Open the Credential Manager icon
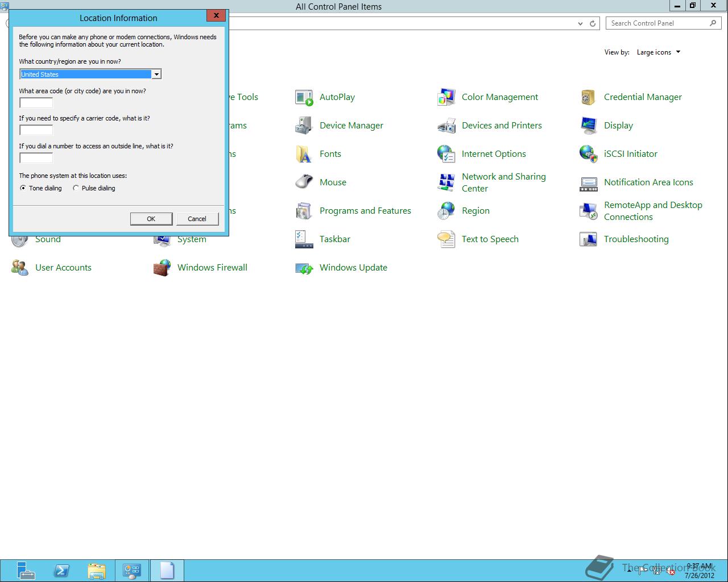The height and width of the screenshot is (582, 728). click(x=589, y=97)
